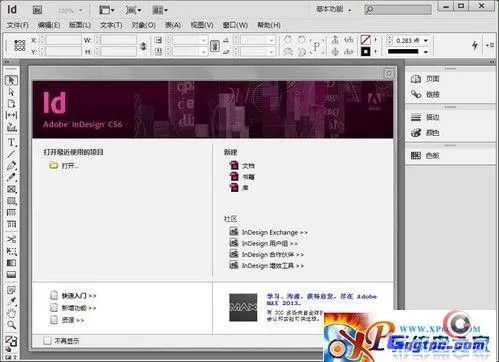Click the reference point locator grid
The width and height of the screenshot is (499, 362).
pyautogui.click(x=20, y=45)
